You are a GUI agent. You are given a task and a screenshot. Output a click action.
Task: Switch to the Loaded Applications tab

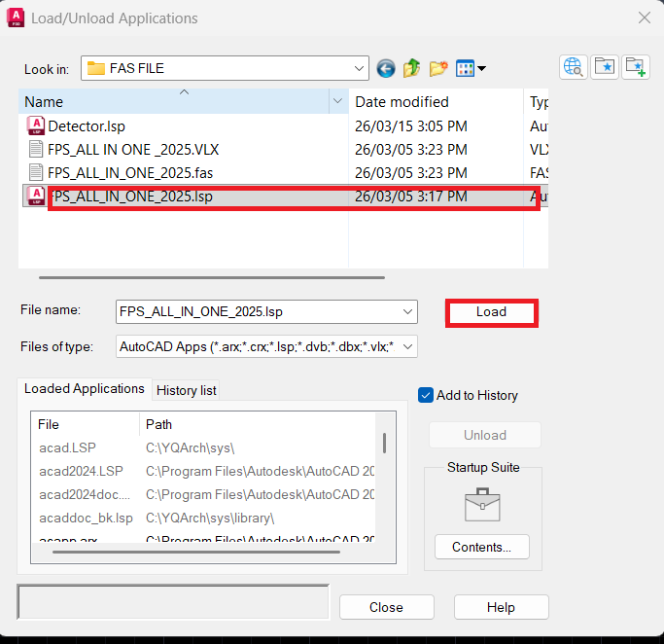point(84,388)
